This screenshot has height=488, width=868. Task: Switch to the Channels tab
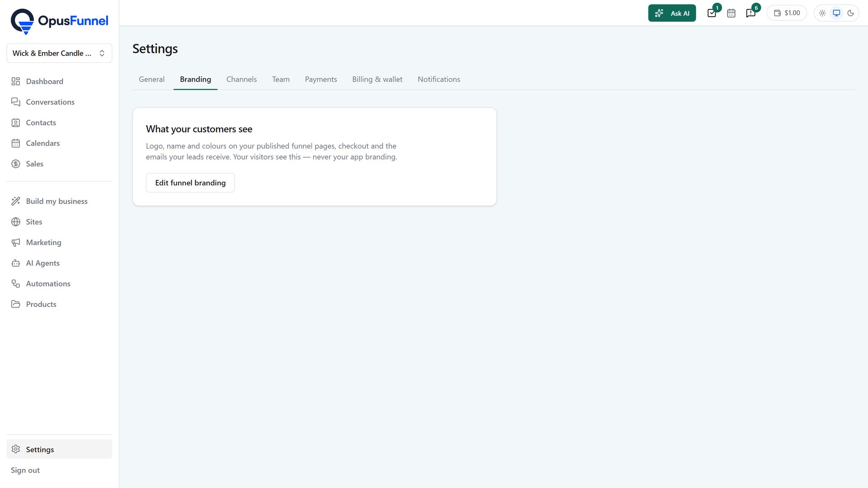point(241,80)
